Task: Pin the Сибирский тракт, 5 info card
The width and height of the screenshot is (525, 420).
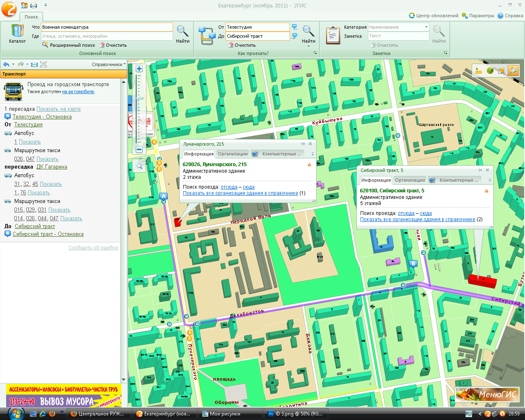Action: (480, 170)
